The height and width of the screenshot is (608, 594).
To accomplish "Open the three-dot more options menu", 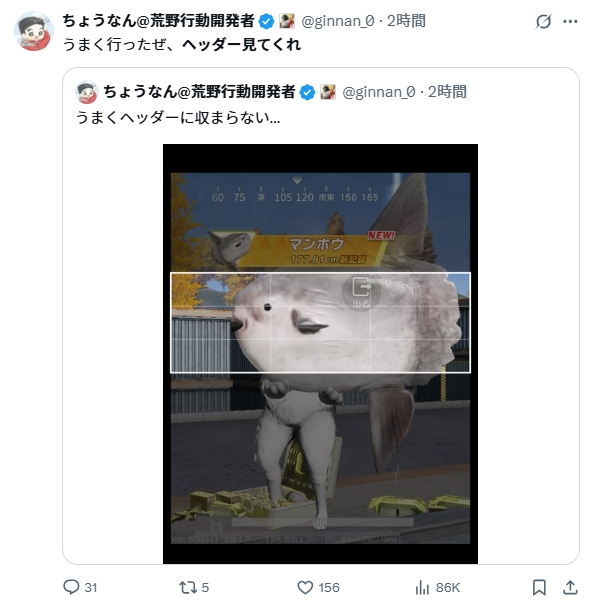I will [x=570, y=21].
